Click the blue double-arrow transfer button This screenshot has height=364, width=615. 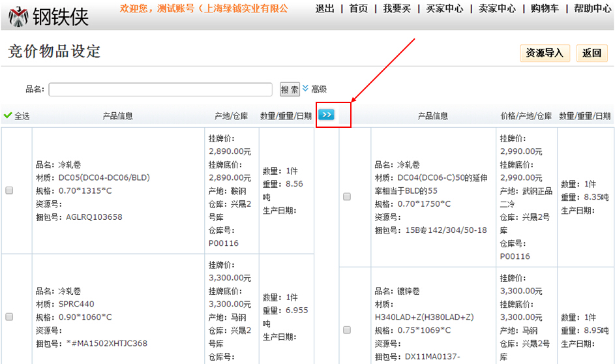327,115
